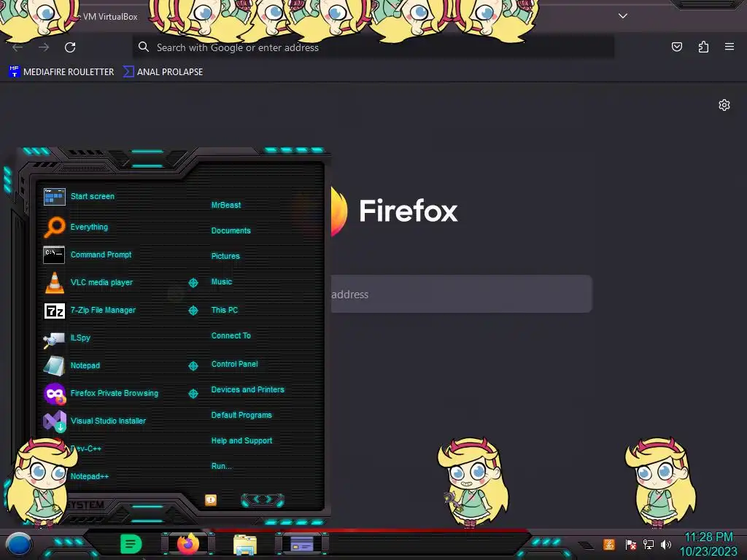Click the VLC traffic cone icon
747x560 pixels.
tap(54, 282)
